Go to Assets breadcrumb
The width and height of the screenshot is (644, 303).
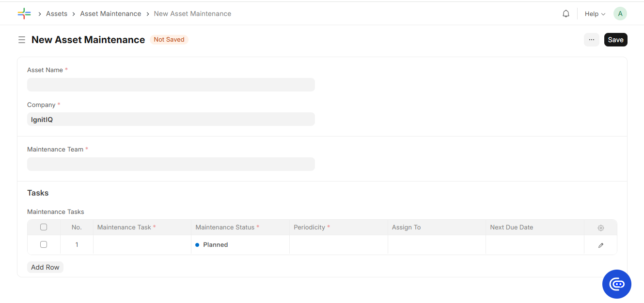[57, 14]
